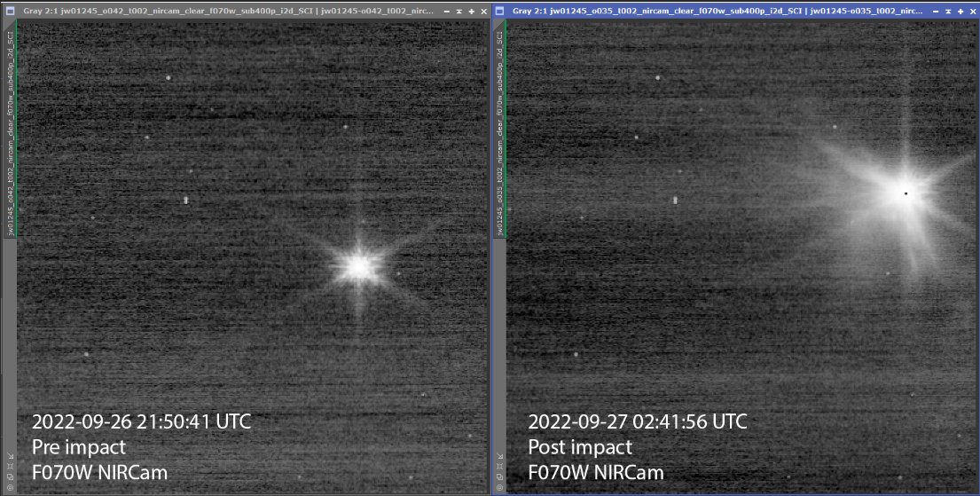The image size is (980, 496).
Task: Minimize the o042 pre-impact image window
Action: click(447, 12)
